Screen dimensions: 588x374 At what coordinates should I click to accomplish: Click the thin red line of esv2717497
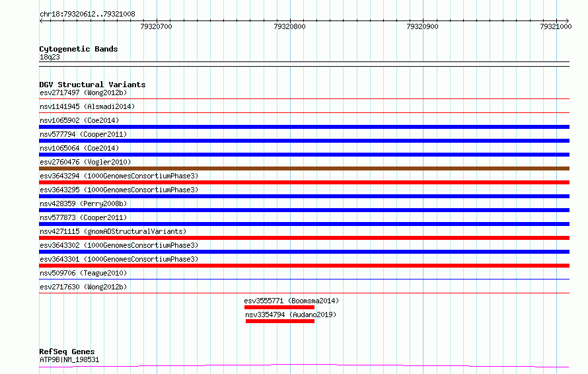coord(304,98)
